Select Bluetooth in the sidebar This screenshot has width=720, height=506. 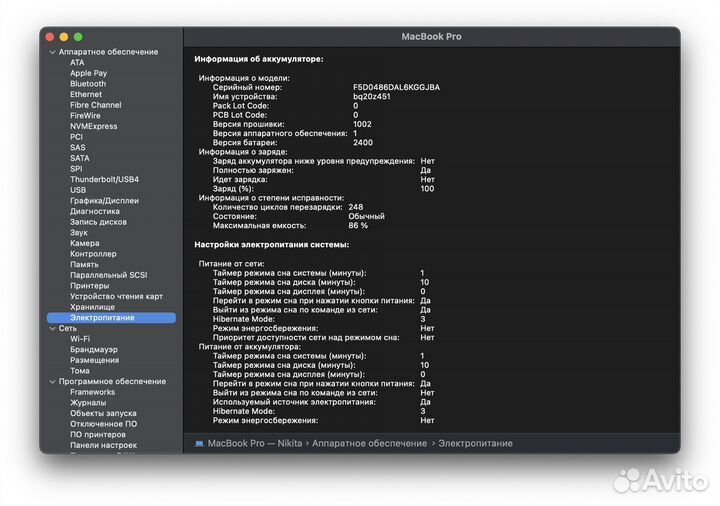87,84
